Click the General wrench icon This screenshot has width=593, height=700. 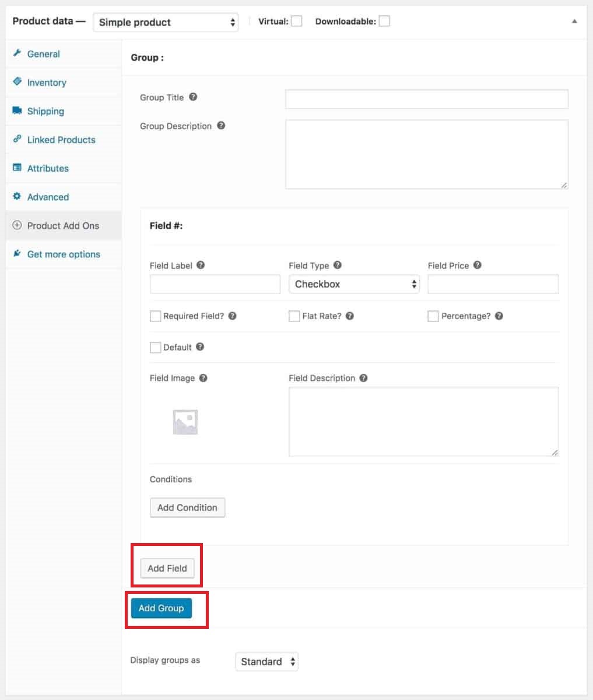(17, 53)
